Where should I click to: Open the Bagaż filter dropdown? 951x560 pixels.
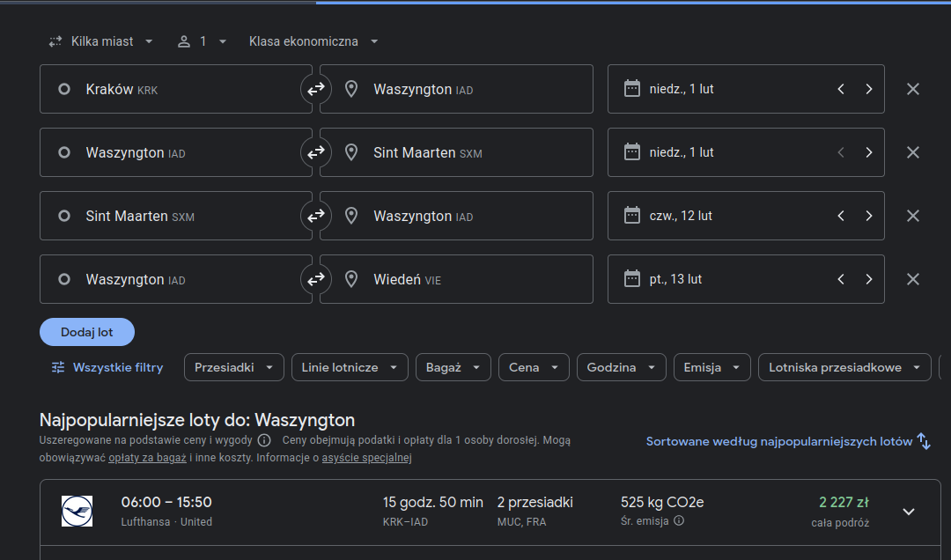coord(453,368)
